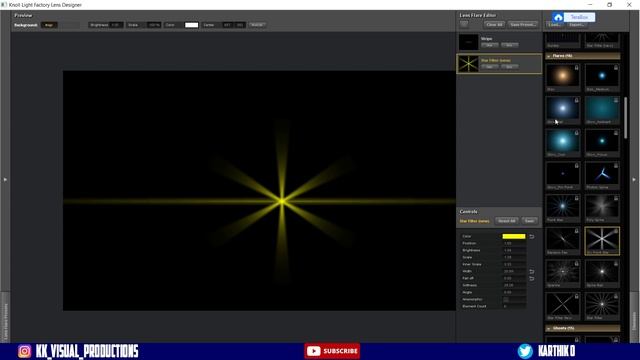
Task: Click the Background image toggle button
Action: click(49, 25)
